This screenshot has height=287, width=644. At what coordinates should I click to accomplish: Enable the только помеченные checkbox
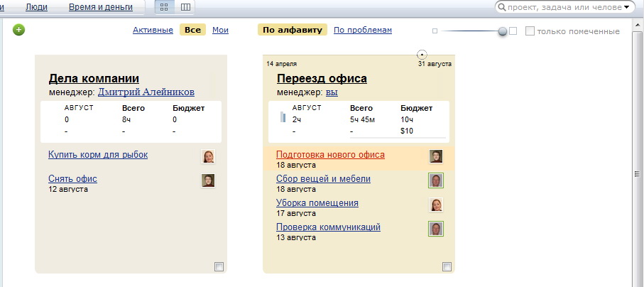(x=530, y=31)
